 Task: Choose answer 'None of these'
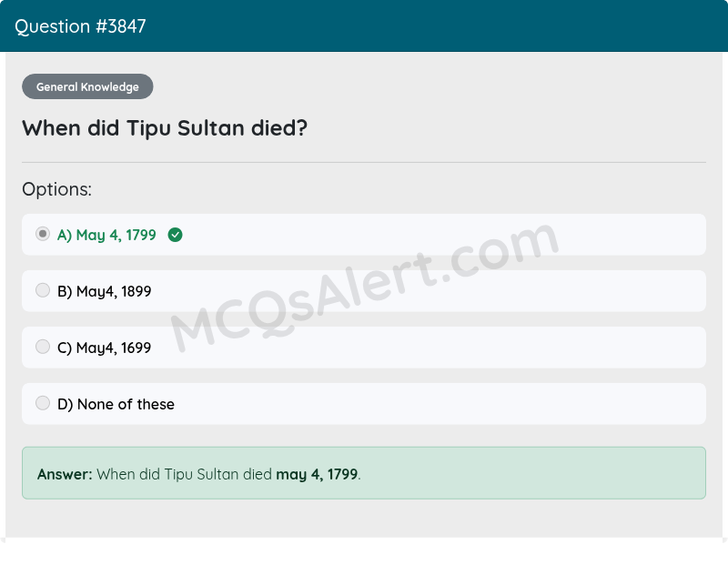click(116, 403)
